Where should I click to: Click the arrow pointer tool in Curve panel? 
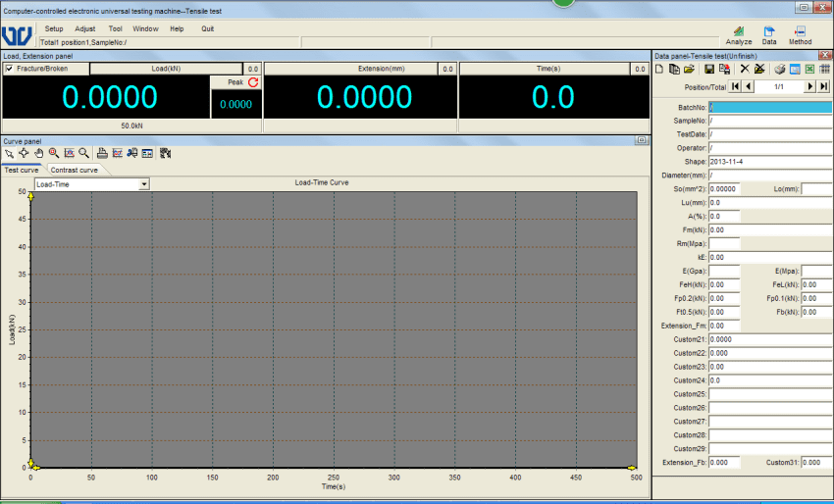point(9,153)
